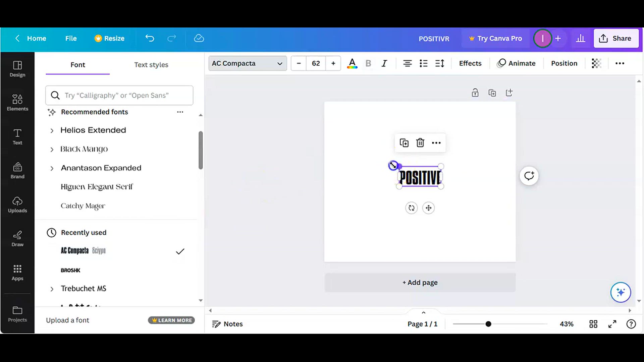This screenshot has height=362, width=644.
Task: Click the Animate button
Action: 517,63
